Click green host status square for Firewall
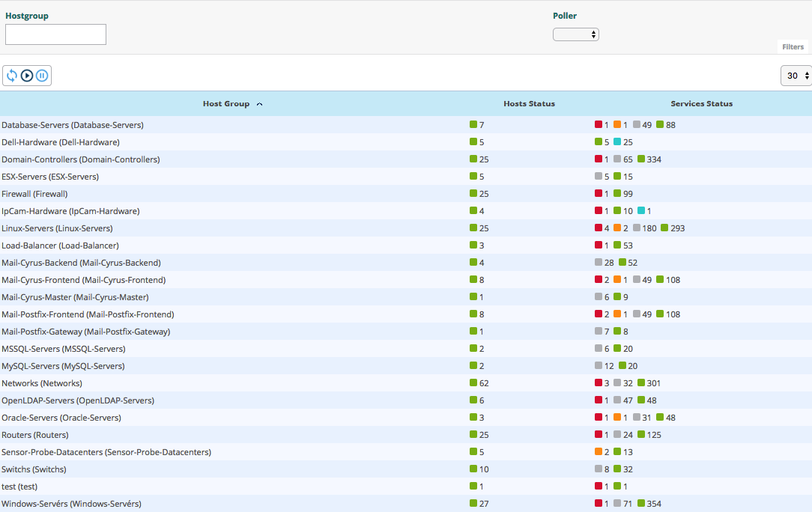Image resolution: width=812 pixels, height=512 pixels. pos(473,194)
